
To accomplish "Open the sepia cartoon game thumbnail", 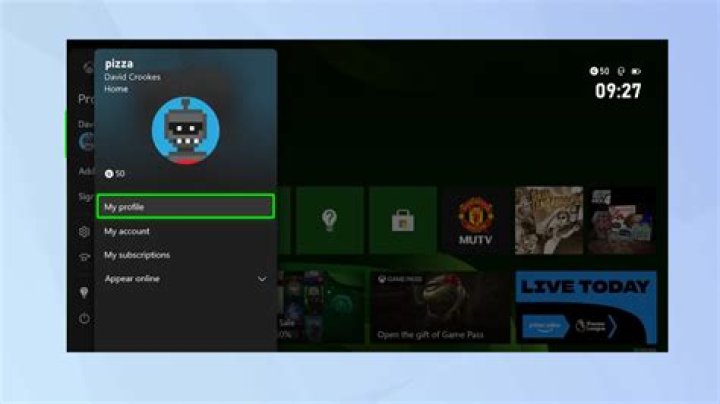I will [548, 220].
